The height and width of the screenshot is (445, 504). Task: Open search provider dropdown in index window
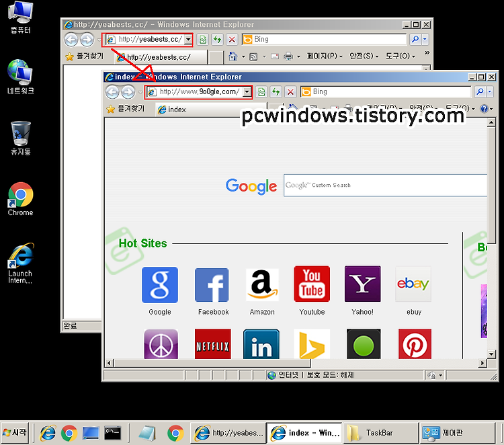pyautogui.click(x=489, y=91)
